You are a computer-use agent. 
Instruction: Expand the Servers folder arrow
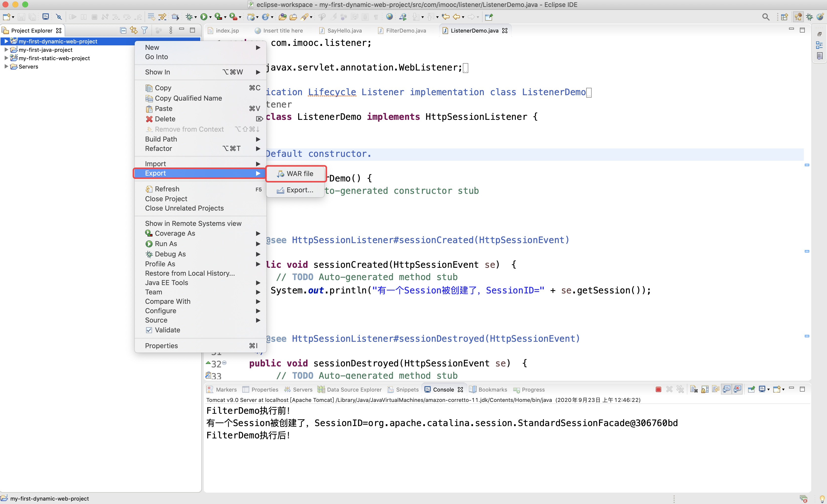tap(6, 66)
